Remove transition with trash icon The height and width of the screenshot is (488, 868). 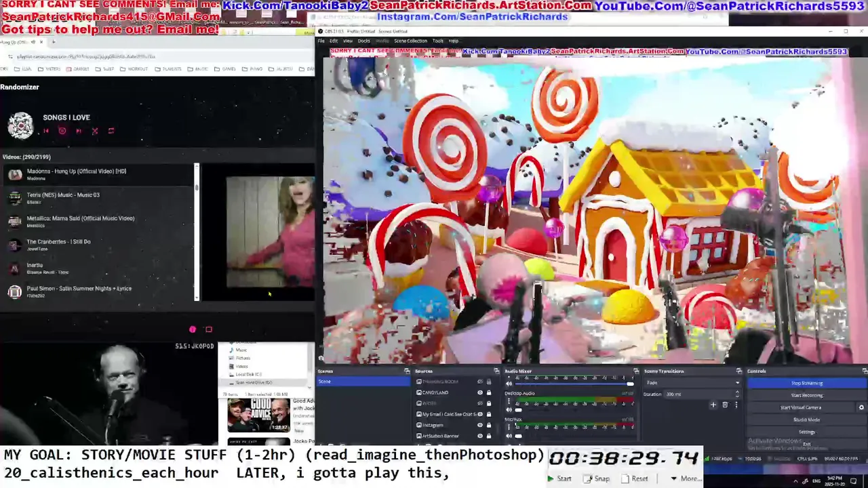[724, 405]
